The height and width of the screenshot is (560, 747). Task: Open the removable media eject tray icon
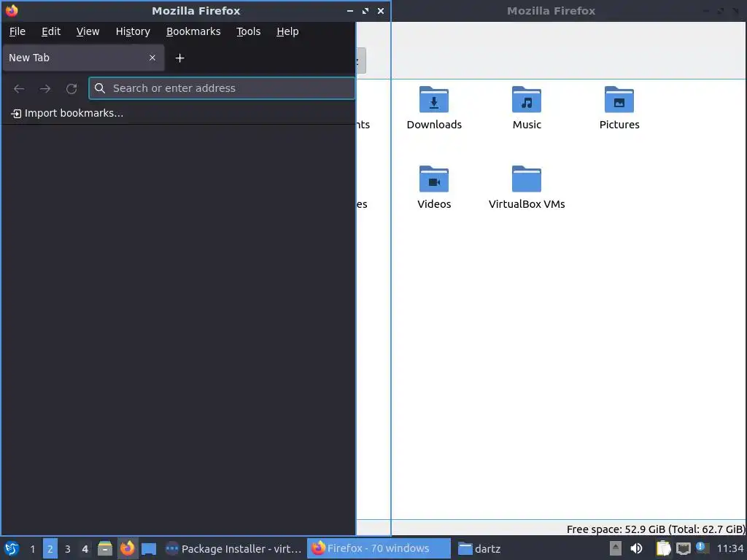616,548
